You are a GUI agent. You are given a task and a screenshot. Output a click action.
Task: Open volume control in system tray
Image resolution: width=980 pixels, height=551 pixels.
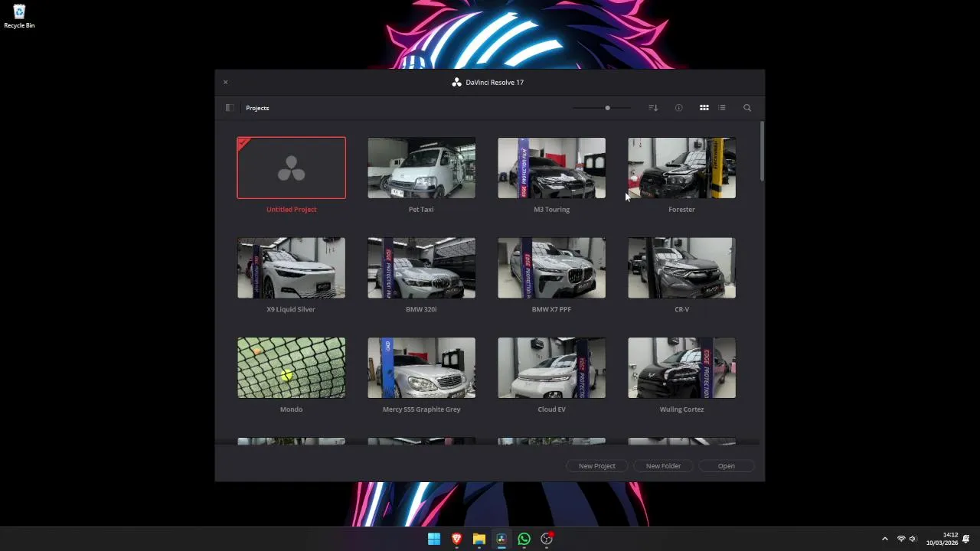pos(913,539)
